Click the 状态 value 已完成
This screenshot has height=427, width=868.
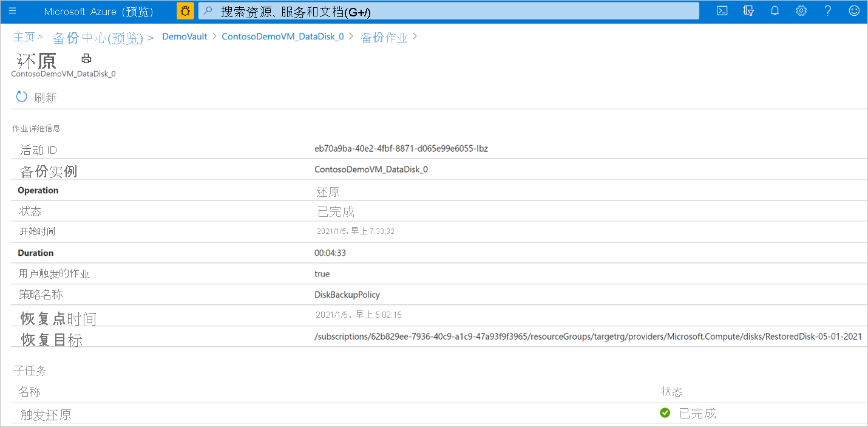[336, 212]
